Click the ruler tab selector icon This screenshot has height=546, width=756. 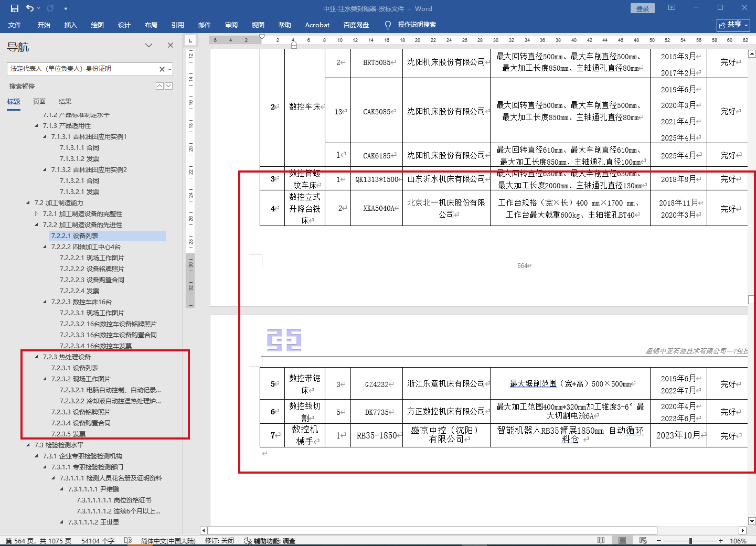point(190,40)
